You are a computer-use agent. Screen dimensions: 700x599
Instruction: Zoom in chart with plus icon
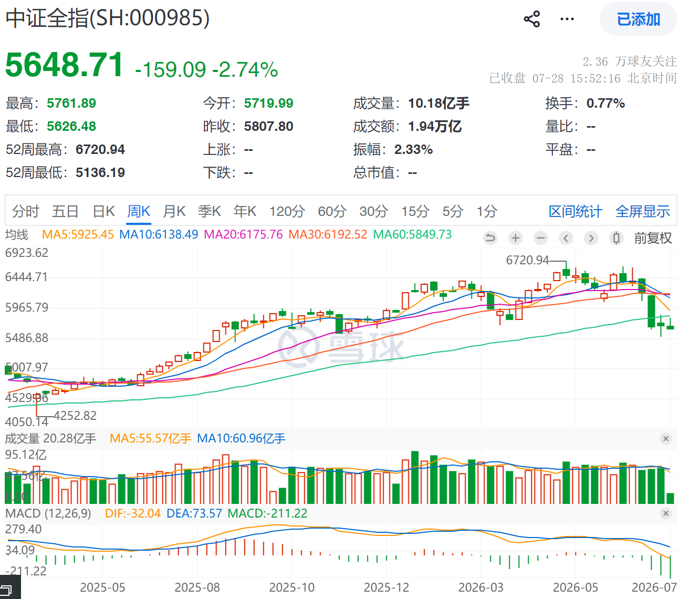pos(516,238)
